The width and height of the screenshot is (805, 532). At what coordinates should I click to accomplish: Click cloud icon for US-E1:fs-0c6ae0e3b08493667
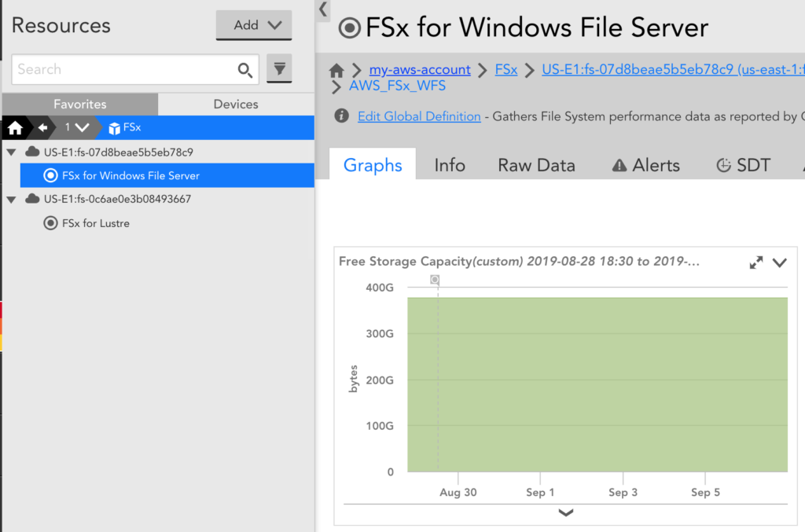tap(32, 199)
